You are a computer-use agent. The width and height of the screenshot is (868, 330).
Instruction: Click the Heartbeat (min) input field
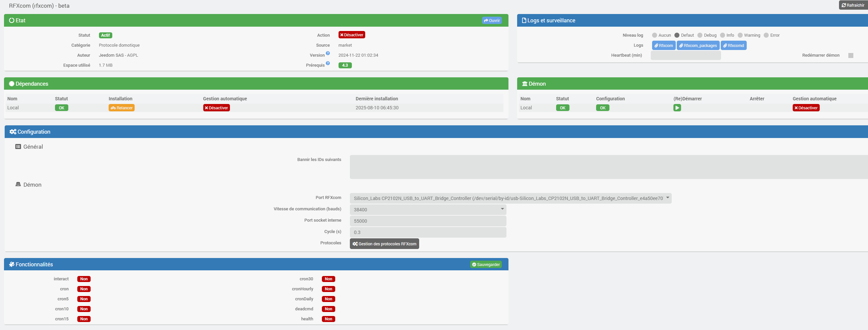tap(686, 56)
